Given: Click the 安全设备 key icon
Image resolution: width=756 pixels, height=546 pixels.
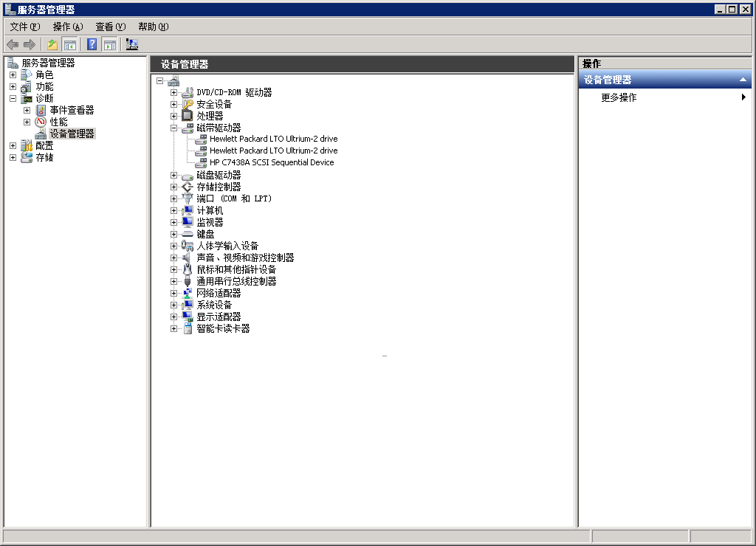Looking at the screenshot, I should 188,104.
